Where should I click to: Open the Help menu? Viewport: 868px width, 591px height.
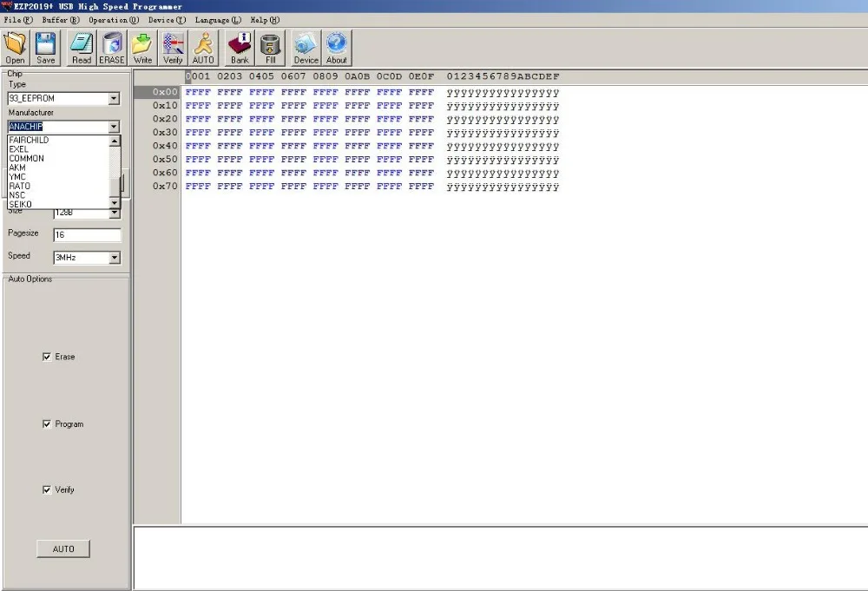265,20
